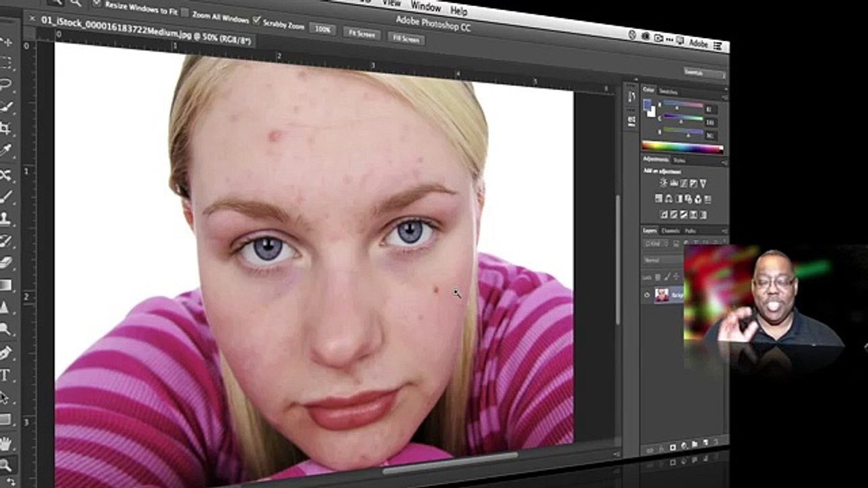
Task: Open the Help menu
Action: [459, 11]
